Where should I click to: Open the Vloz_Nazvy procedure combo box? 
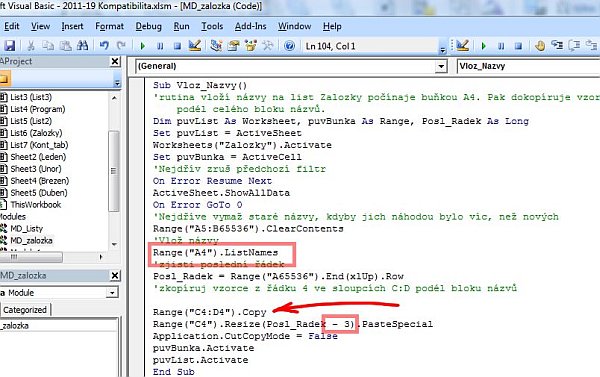click(528, 66)
